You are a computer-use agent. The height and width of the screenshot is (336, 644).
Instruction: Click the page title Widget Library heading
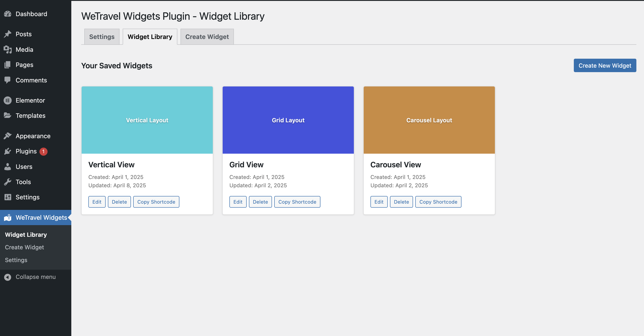coord(173,16)
